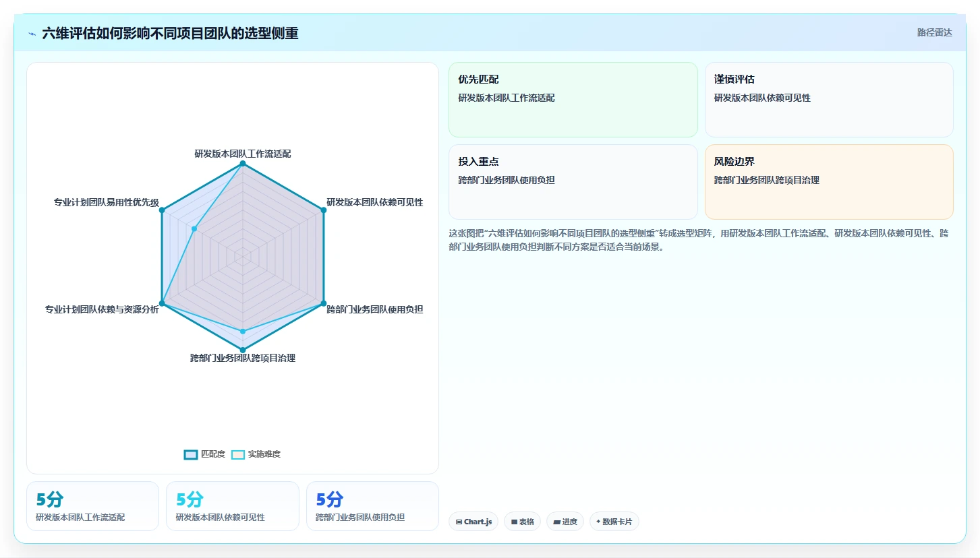Toggle the 实施难度 legend swatch
Image resolution: width=980 pixels, height=558 pixels.
(x=238, y=455)
